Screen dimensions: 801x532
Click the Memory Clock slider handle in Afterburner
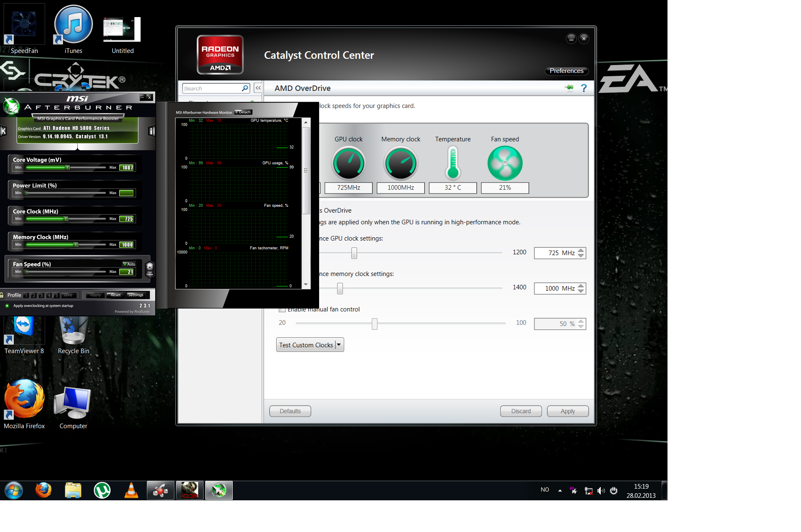pyautogui.click(x=76, y=245)
